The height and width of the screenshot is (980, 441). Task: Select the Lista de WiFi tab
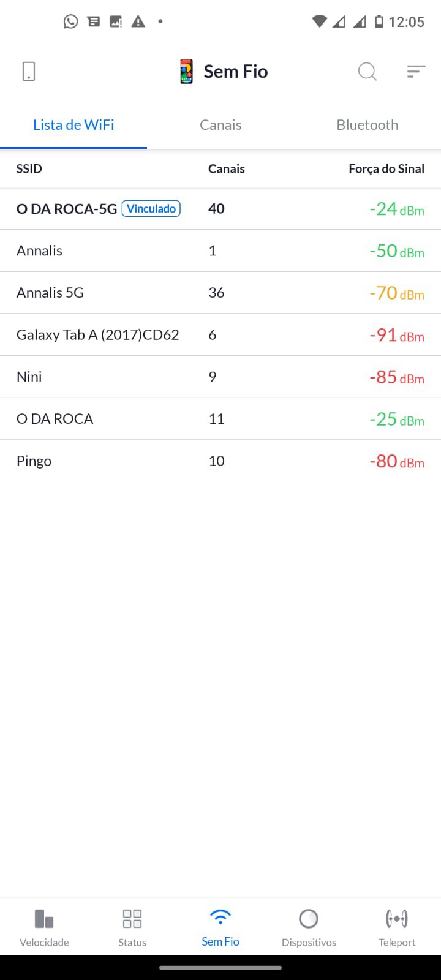[x=73, y=125]
